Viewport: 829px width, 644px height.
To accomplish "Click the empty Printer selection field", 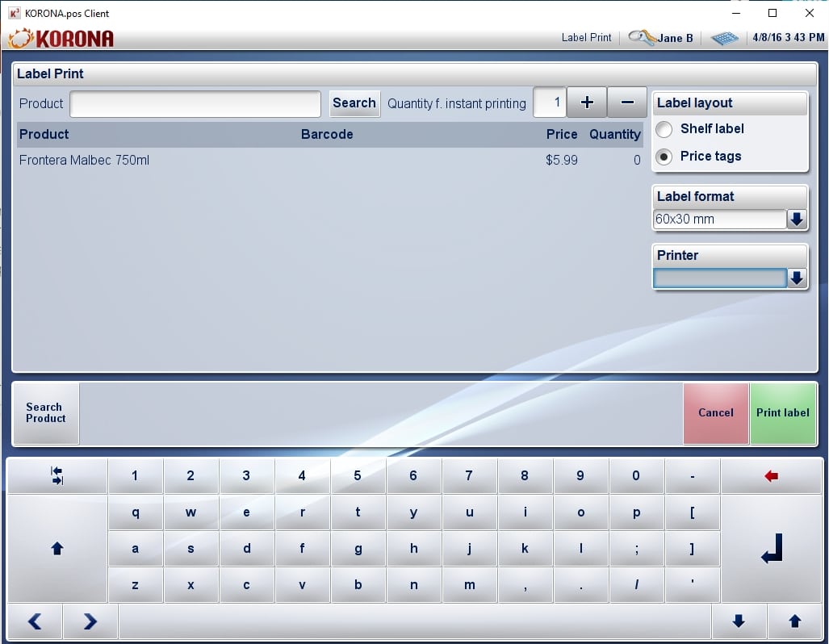I will pos(719,278).
